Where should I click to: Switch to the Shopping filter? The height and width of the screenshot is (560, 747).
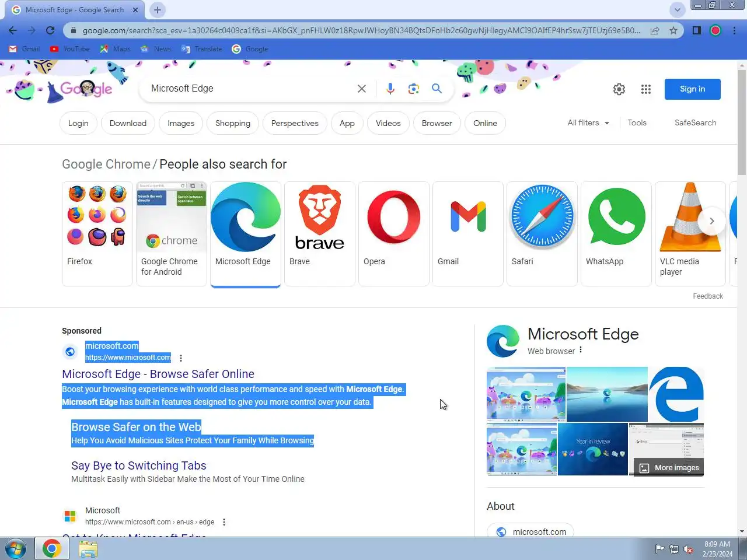click(x=233, y=123)
